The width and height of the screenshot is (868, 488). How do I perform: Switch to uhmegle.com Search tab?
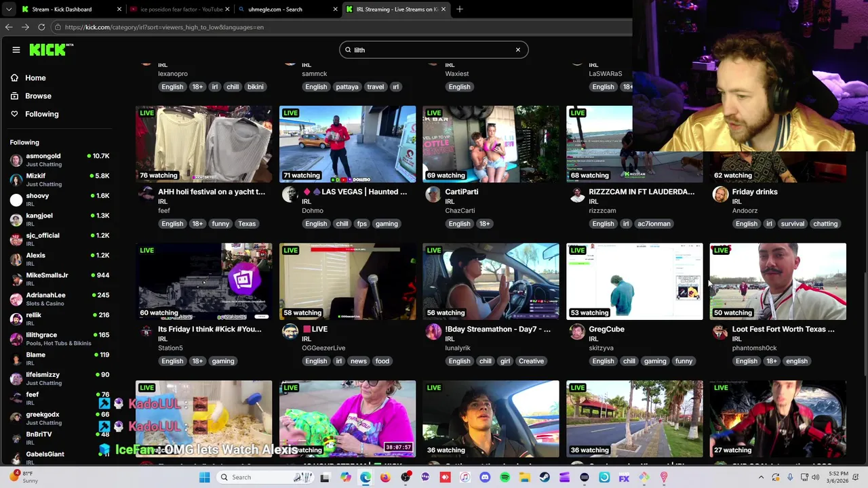click(287, 9)
